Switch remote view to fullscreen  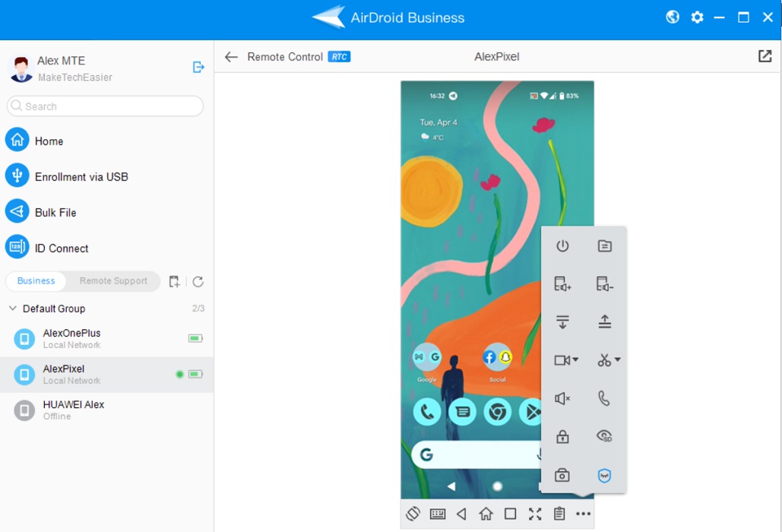pos(535,514)
